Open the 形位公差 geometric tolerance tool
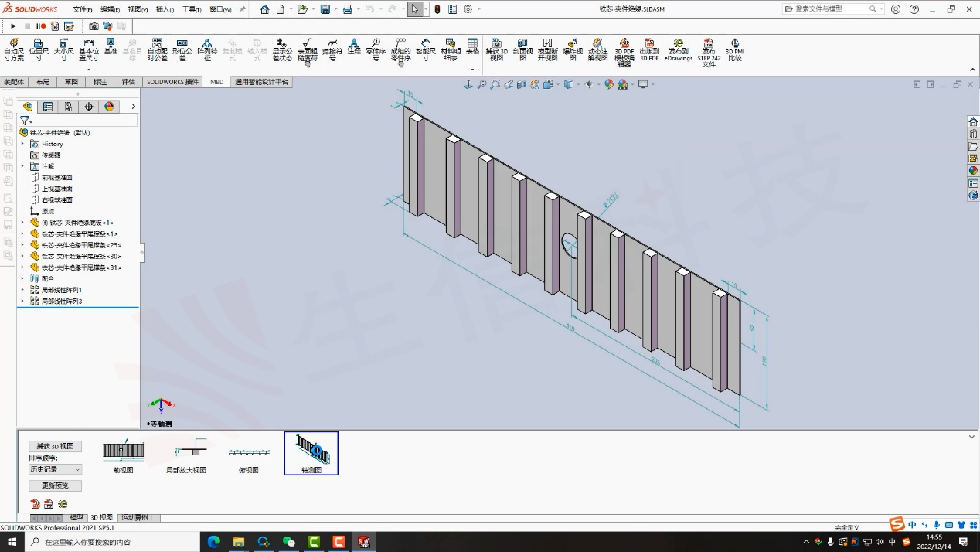 182,49
